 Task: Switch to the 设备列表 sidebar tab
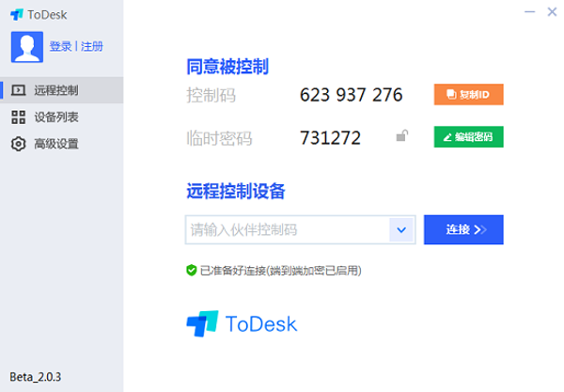(56, 118)
